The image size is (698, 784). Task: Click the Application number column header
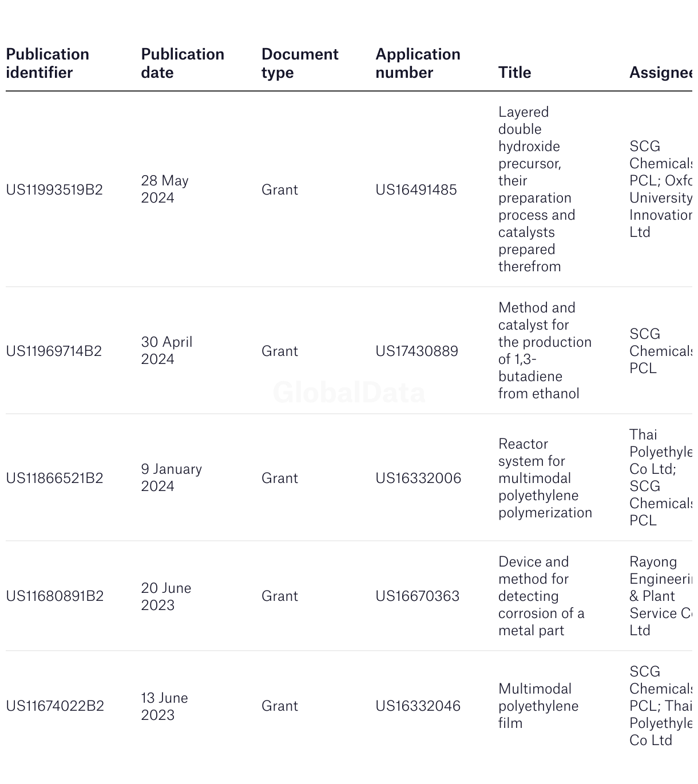click(x=418, y=64)
